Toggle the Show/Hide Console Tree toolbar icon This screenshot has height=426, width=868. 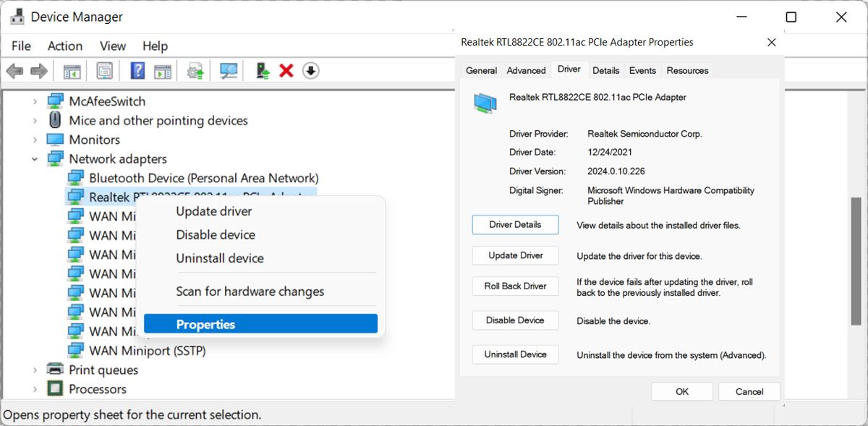(72, 71)
